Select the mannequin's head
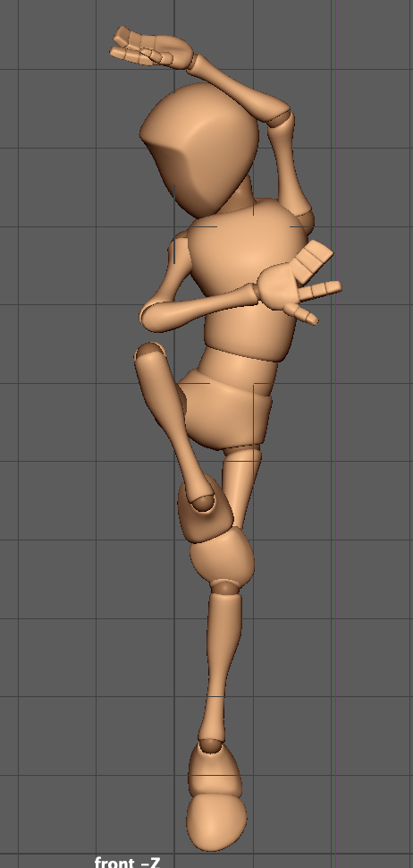 tap(200, 149)
